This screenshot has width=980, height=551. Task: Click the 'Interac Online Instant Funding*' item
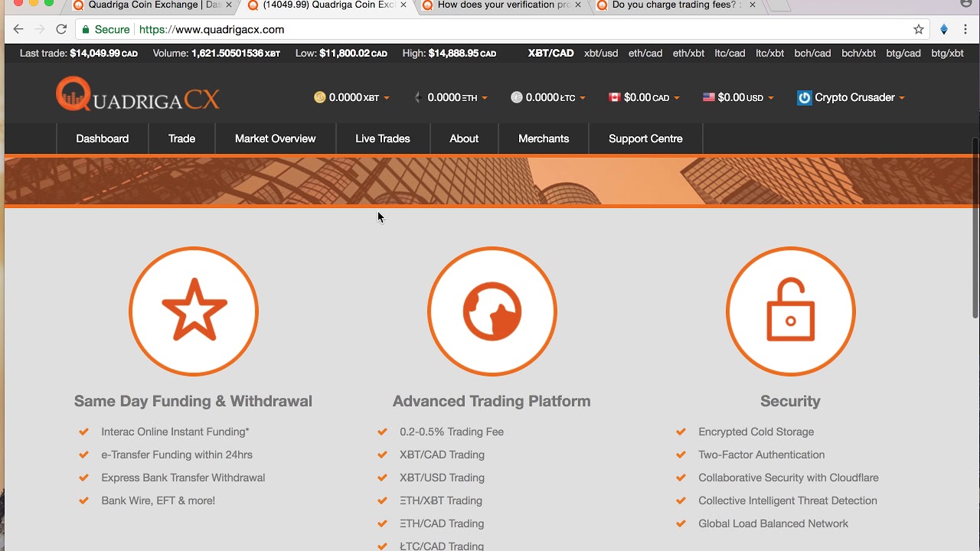point(175,432)
